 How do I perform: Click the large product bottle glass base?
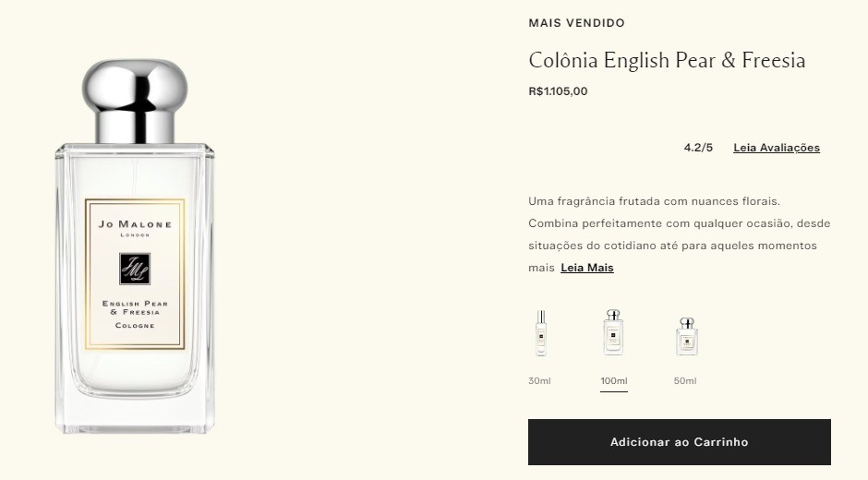click(135, 414)
